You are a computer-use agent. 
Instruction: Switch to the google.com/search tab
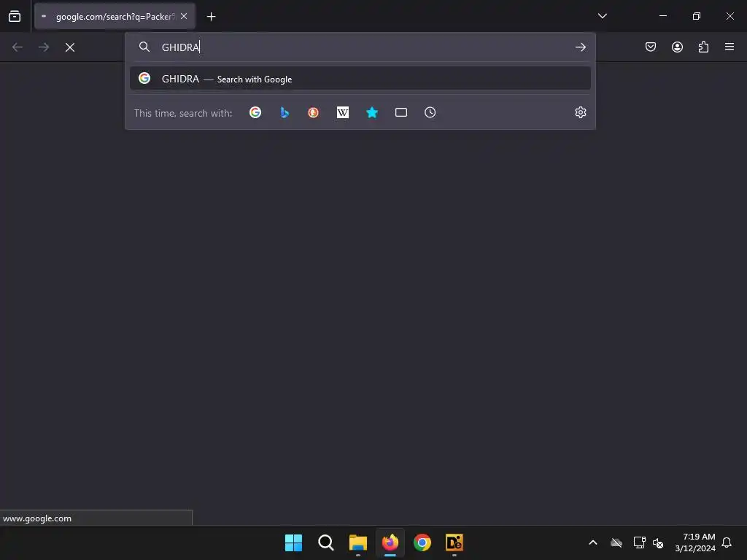tap(115, 16)
